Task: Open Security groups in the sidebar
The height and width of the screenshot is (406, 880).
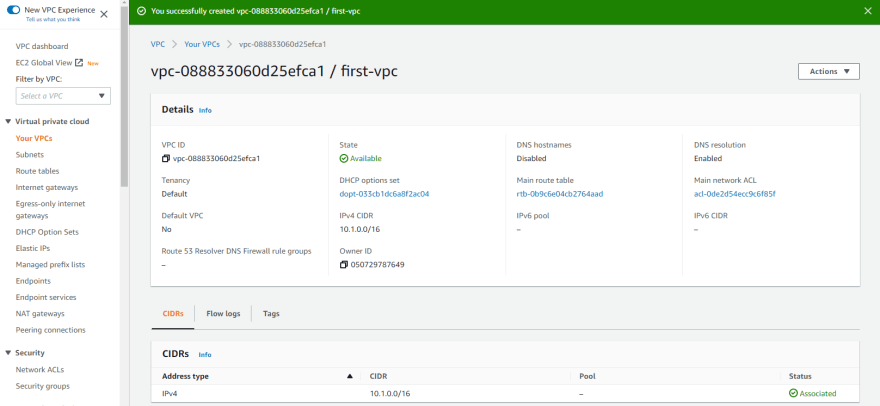Action: click(x=43, y=386)
